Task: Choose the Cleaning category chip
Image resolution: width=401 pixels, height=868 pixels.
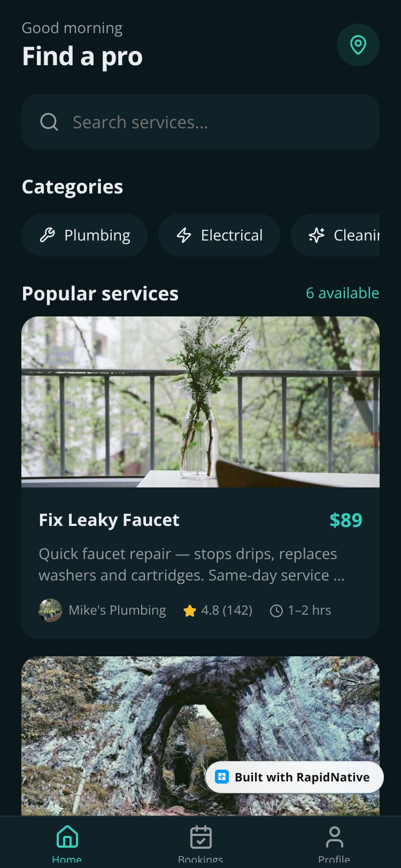Action: pos(335,235)
